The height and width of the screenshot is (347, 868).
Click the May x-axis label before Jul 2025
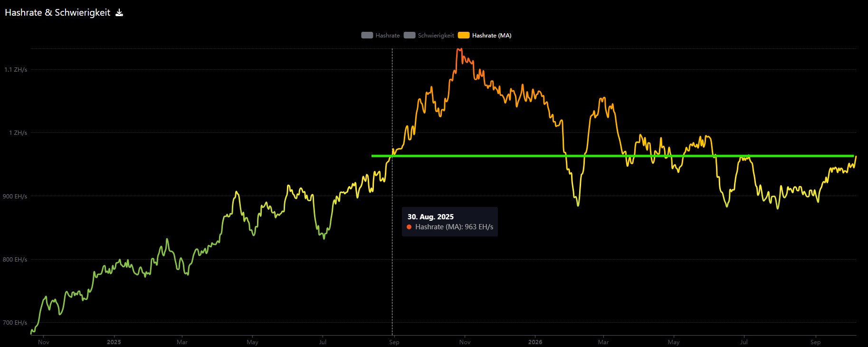pos(253,342)
